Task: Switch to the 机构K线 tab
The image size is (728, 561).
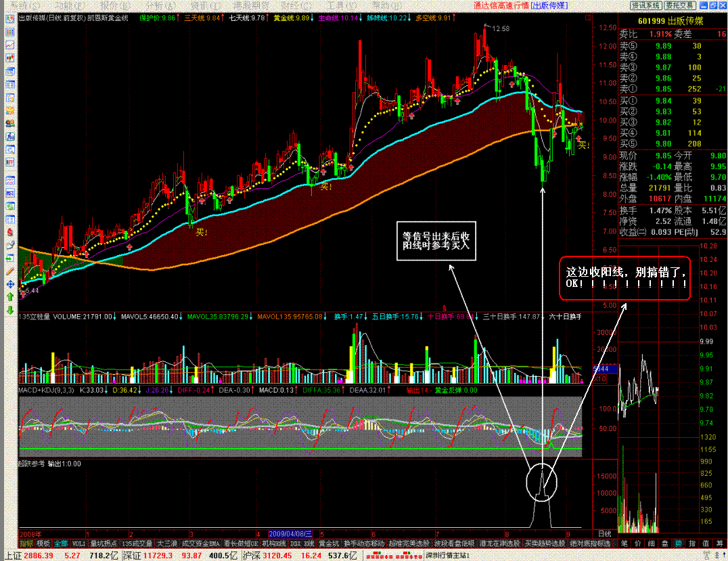Action: (275, 543)
